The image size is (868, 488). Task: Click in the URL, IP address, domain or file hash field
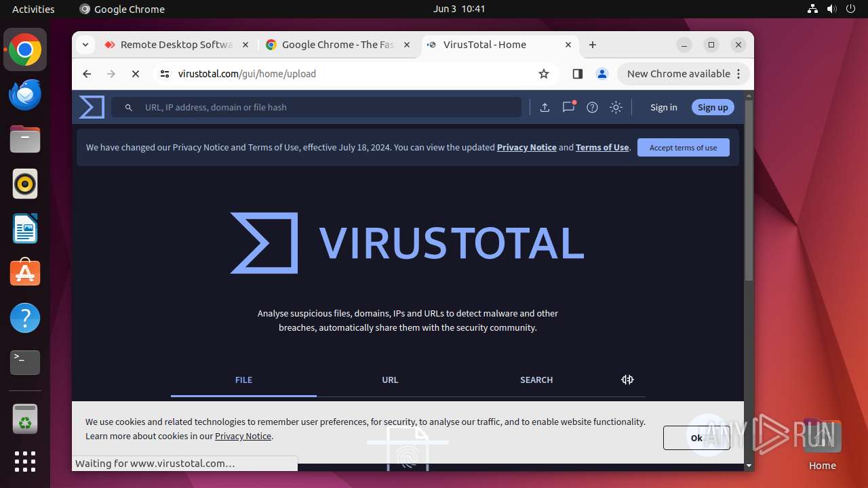pyautogui.click(x=317, y=107)
